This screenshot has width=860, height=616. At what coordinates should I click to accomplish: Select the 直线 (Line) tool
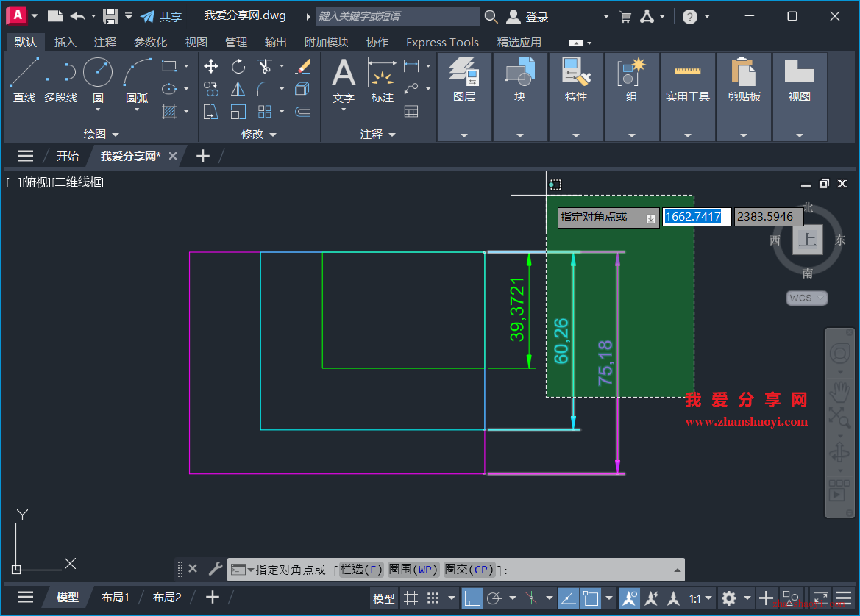click(x=24, y=80)
